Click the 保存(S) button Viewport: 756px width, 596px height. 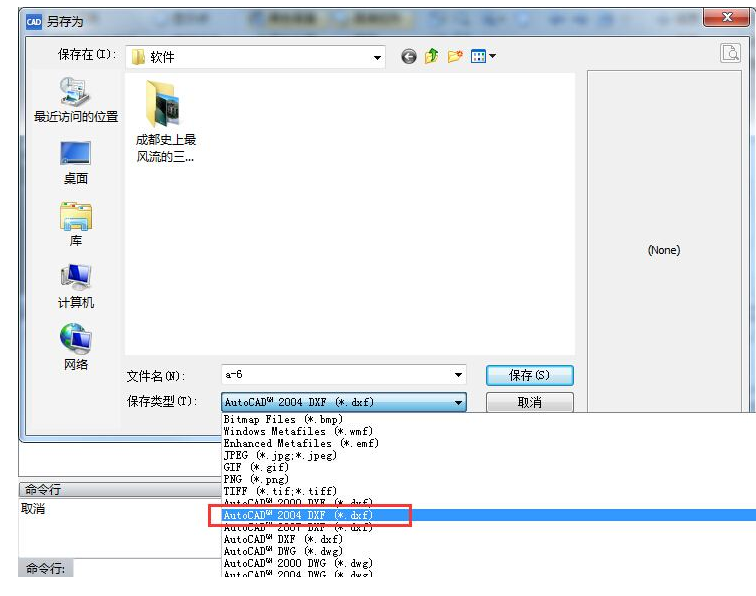tap(529, 375)
